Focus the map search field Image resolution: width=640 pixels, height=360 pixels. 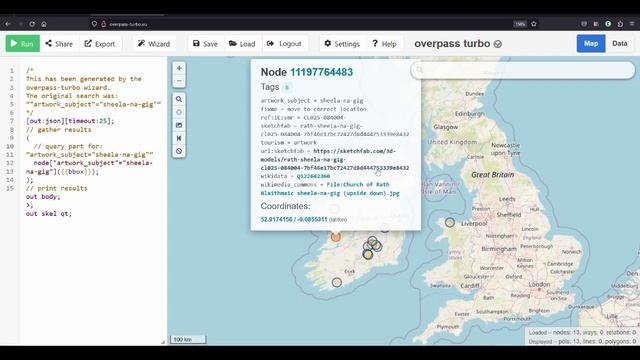pyautogui.click(x=523, y=70)
